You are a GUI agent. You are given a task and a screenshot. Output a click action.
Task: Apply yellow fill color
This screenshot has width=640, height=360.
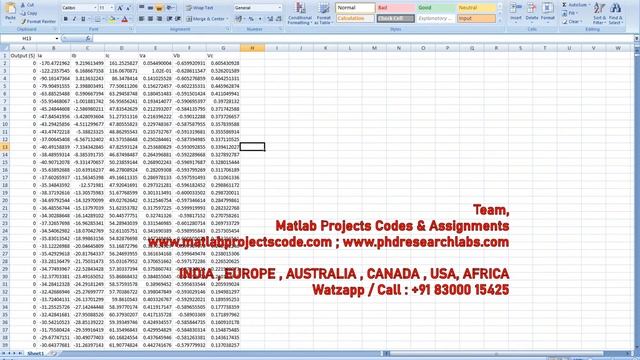(x=112, y=19)
